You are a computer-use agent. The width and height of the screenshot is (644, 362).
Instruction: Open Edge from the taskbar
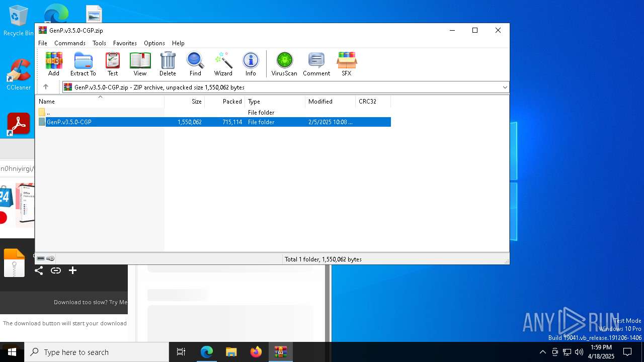tap(207, 352)
